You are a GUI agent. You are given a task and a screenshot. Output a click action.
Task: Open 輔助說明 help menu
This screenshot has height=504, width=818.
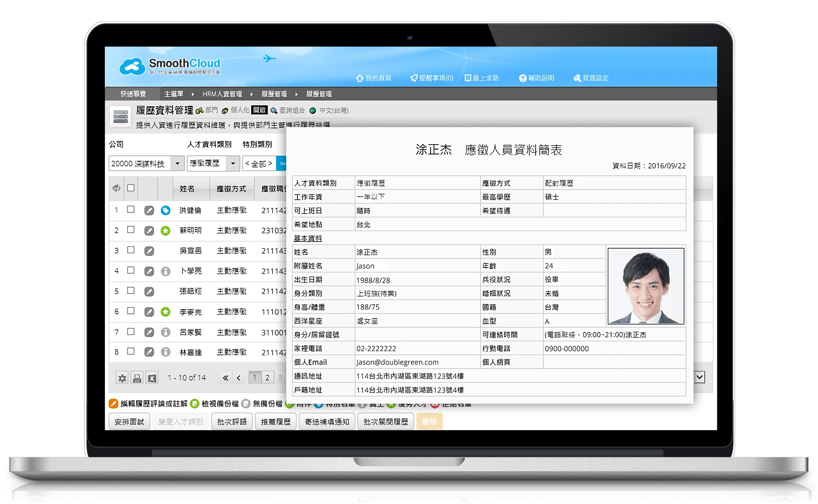(x=537, y=78)
